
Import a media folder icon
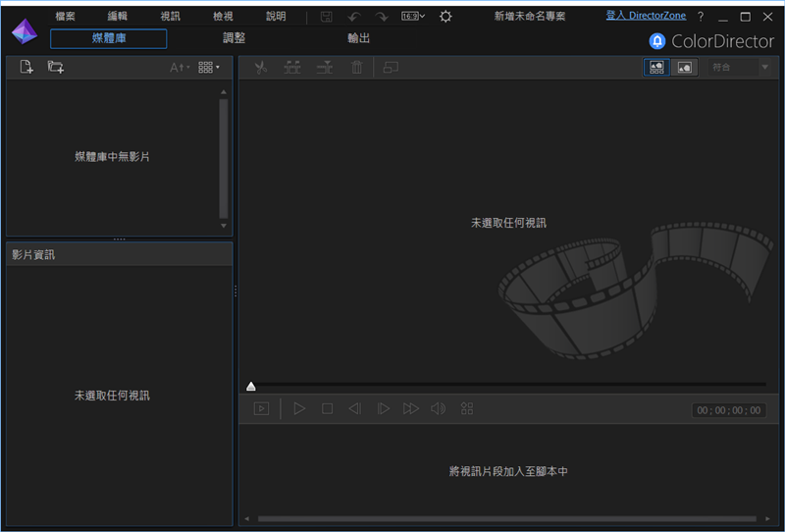pos(56,67)
